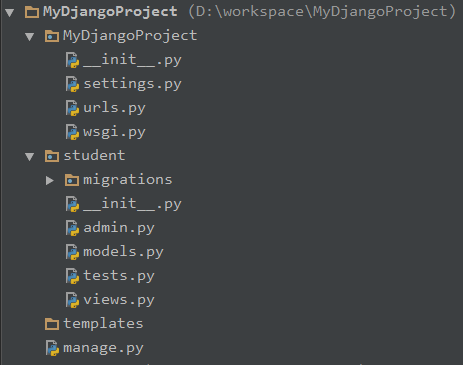The height and width of the screenshot is (365, 463).
Task: Select tests.py in the project tree
Action: [x=119, y=276]
